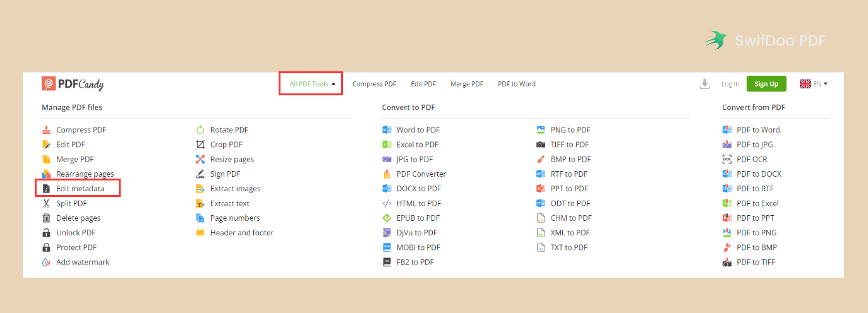Viewport: 868px width, 313px height.
Task: Click the Split PDF scissors icon
Action: point(46,203)
